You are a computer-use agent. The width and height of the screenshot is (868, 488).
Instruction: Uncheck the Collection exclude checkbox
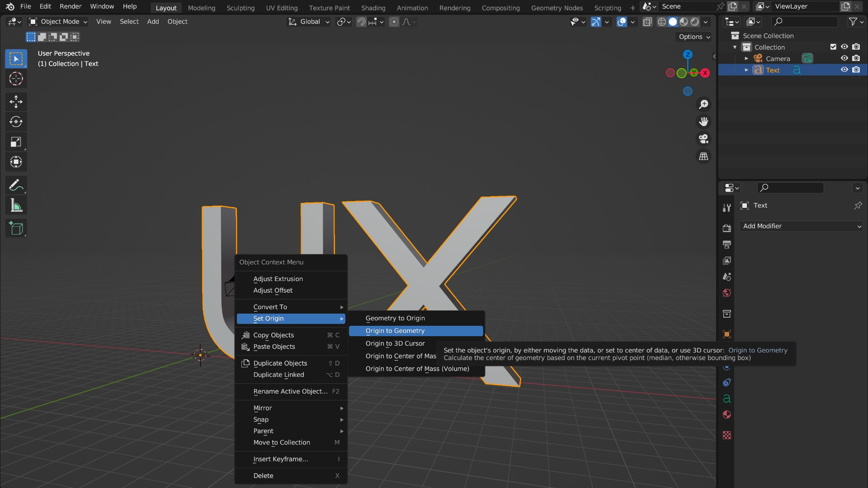click(x=833, y=47)
